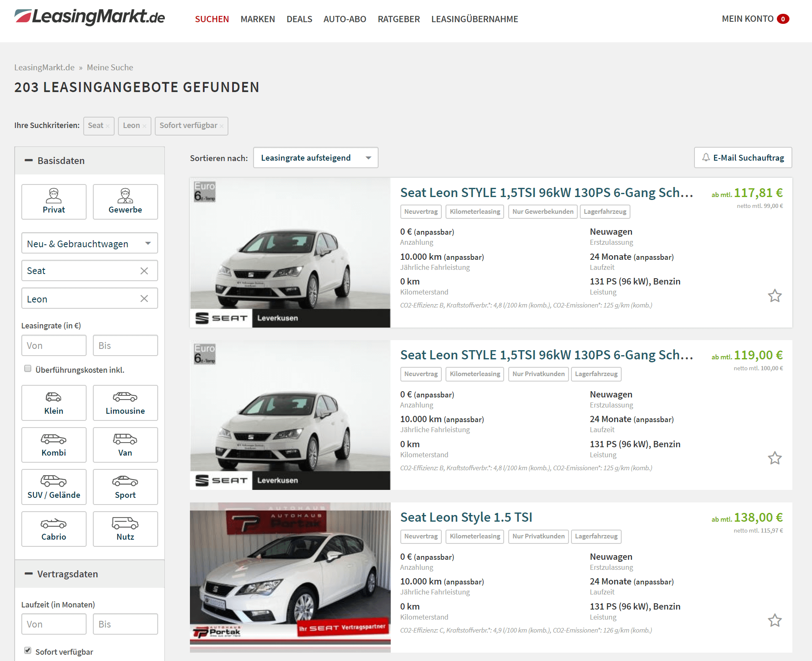Clear the Leon model field with X
Image resolution: width=812 pixels, height=661 pixels.
tap(144, 298)
